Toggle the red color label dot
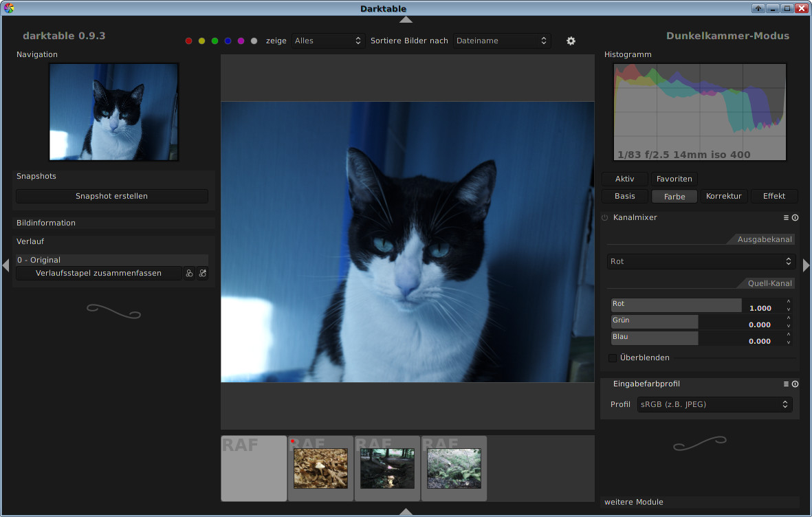 pos(189,41)
